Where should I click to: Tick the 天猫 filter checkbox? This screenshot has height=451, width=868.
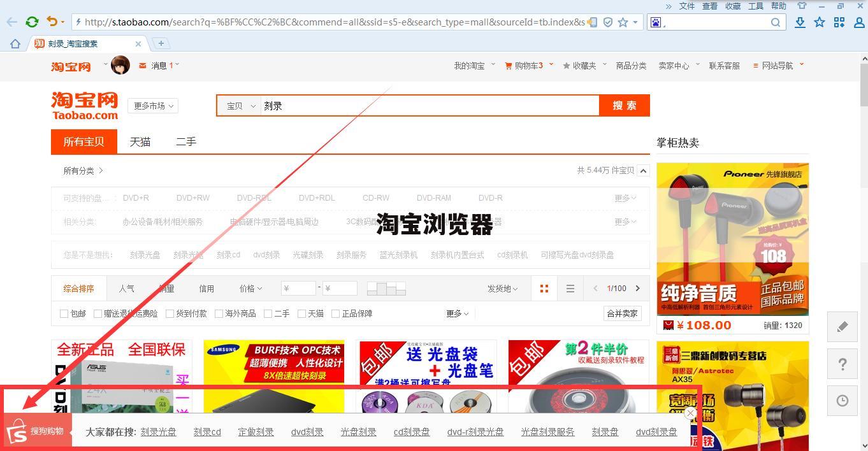click(x=301, y=313)
